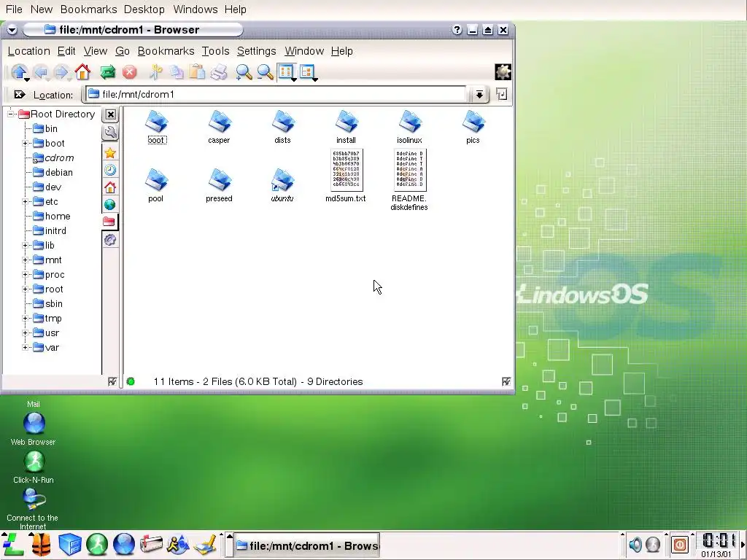
Task: Expand the boot folder in tree
Action: tap(26, 144)
